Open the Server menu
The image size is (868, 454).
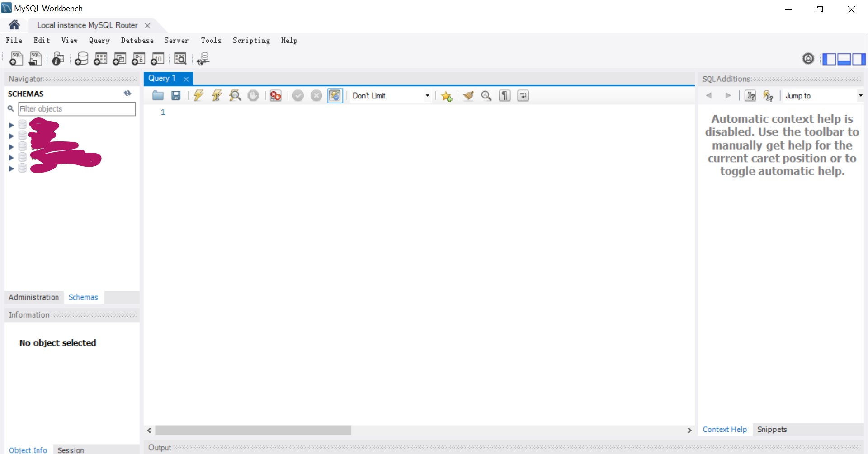pyautogui.click(x=176, y=40)
